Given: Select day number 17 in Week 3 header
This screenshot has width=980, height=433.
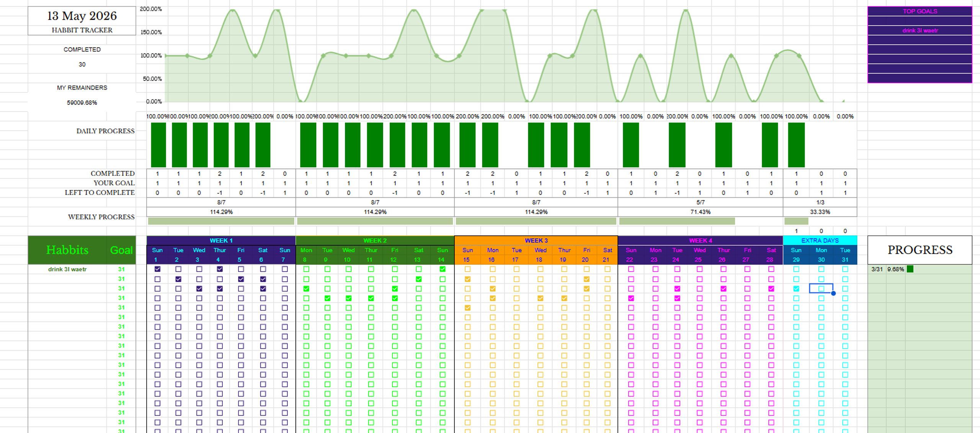Looking at the screenshot, I should pos(516,260).
